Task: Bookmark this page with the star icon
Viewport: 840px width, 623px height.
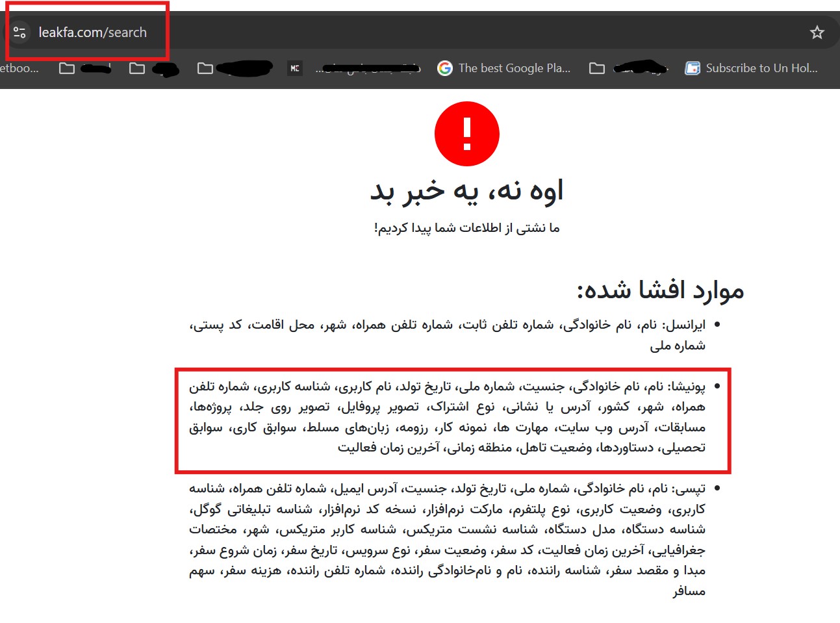Action: (817, 32)
